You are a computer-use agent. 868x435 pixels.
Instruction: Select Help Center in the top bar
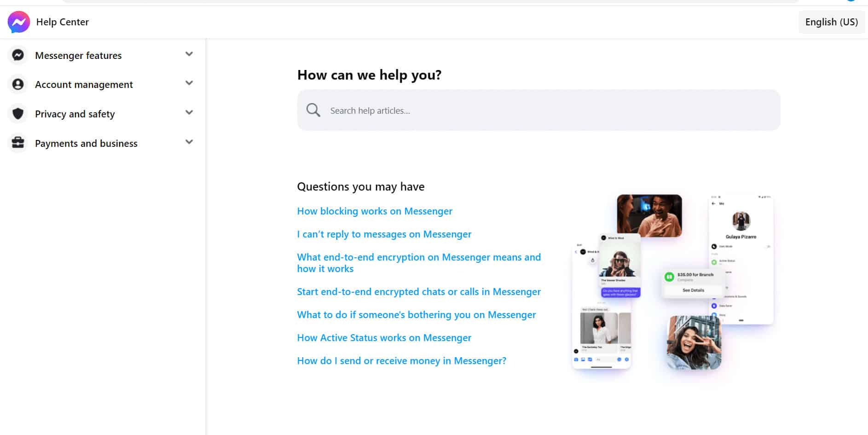[63, 22]
